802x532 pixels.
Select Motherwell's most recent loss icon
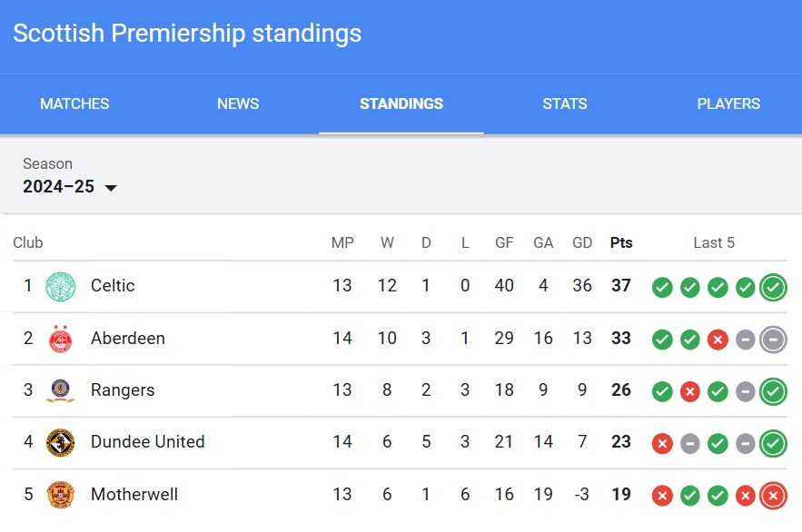coord(773,495)
